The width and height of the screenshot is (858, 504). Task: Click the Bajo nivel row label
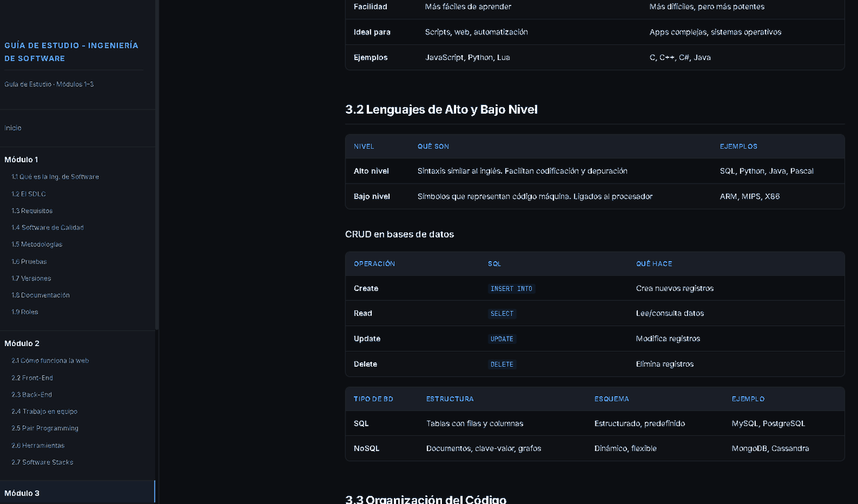372,197
